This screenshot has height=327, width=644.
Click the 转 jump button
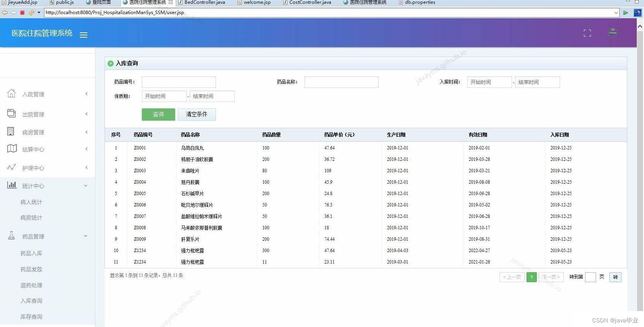click(615, 277)
